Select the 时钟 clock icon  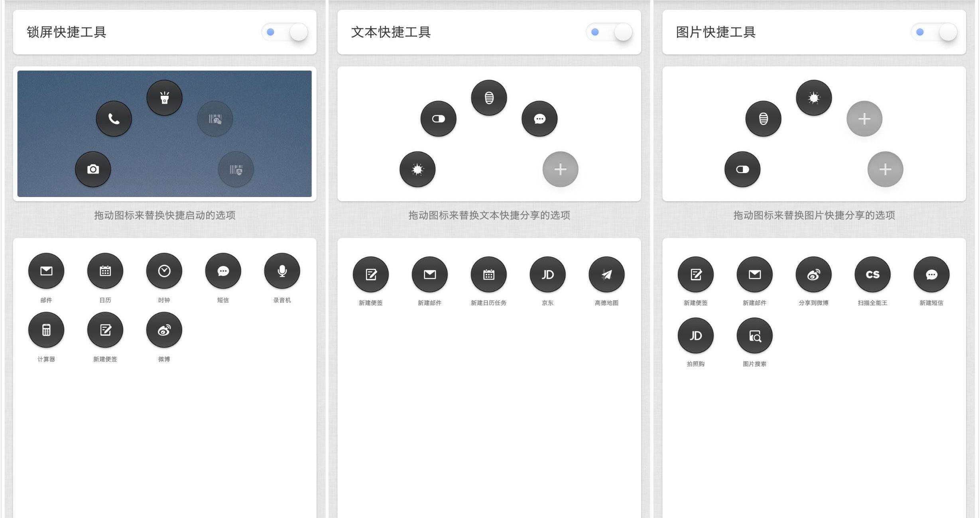(164, 271)
